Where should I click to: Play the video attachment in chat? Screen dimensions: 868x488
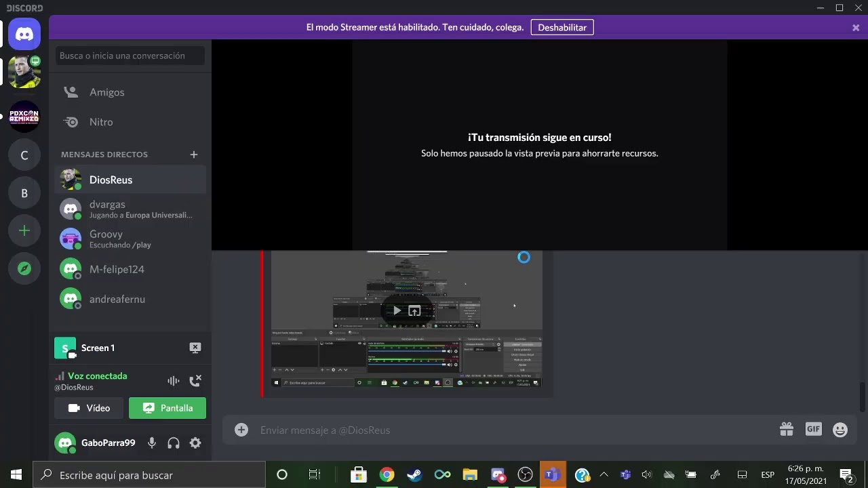click(397, 310)
